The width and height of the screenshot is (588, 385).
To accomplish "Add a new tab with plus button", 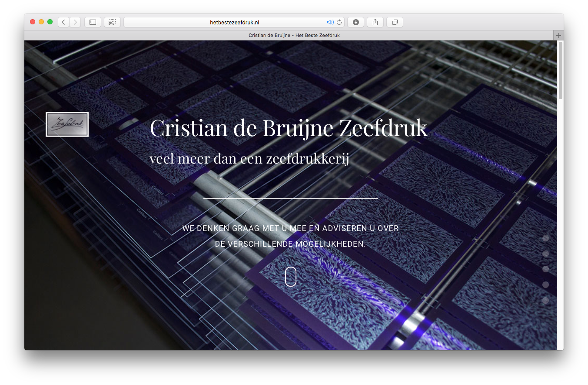I will click(558, 35).
